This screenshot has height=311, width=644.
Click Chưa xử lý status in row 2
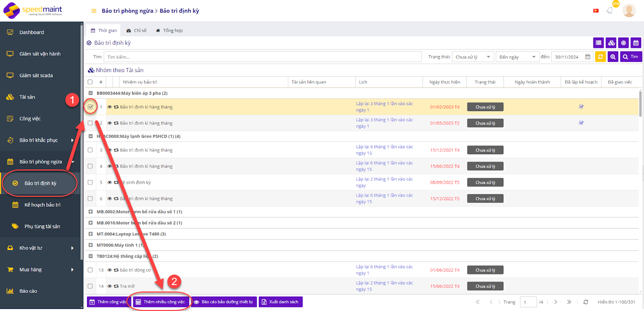pyautogui.click(x=485, y=123)
